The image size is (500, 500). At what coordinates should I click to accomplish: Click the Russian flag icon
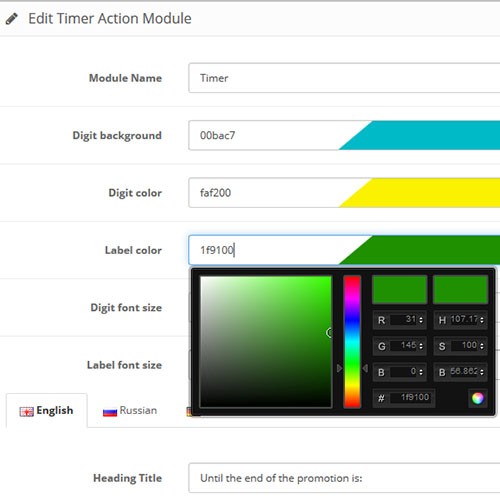pyautogui.click(x=110, y=412)
